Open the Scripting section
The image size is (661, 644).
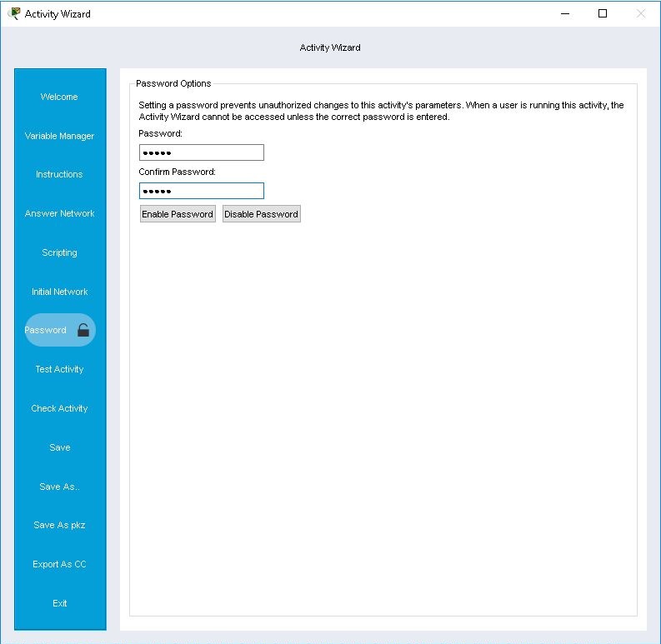59,252
